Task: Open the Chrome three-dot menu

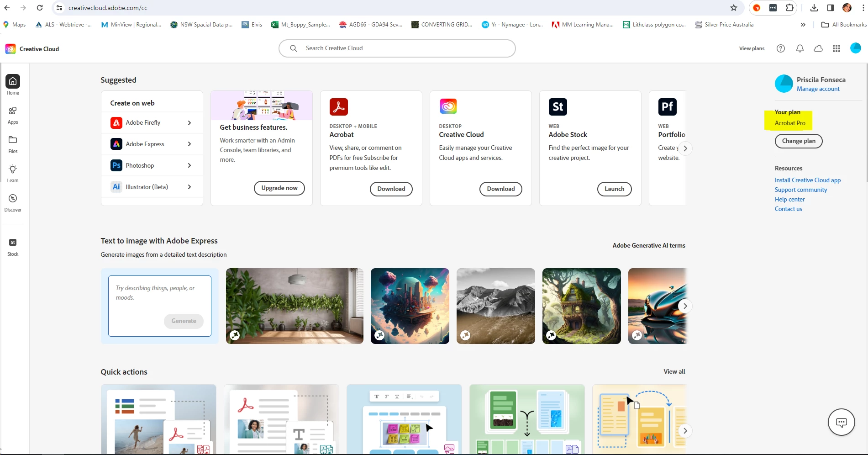Action: coord(863,8)
